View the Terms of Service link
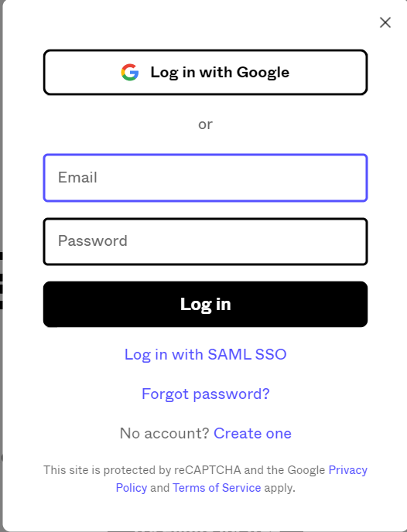 coord(217,488)
